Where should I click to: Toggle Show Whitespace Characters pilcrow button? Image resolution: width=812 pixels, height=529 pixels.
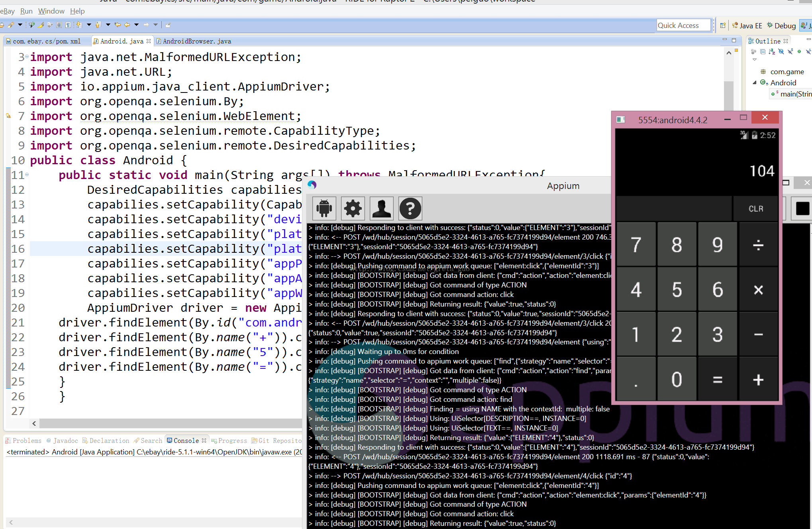[x=68, y=25]
